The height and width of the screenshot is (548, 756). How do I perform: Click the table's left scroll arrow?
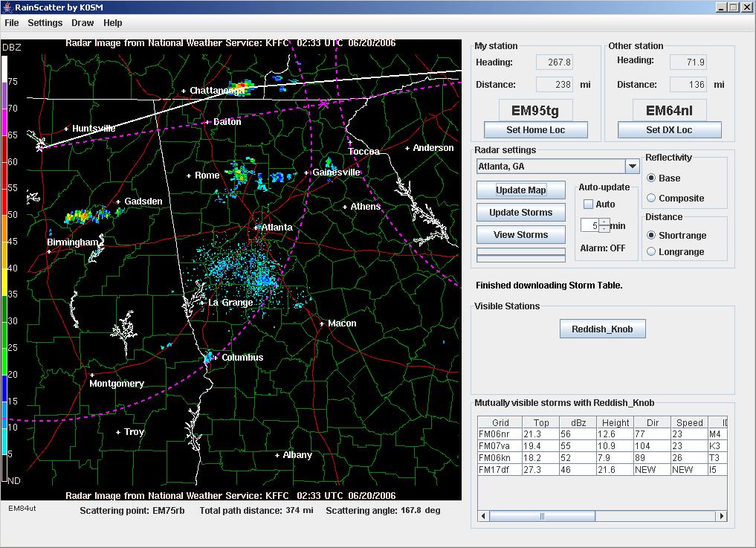[483, 516]
